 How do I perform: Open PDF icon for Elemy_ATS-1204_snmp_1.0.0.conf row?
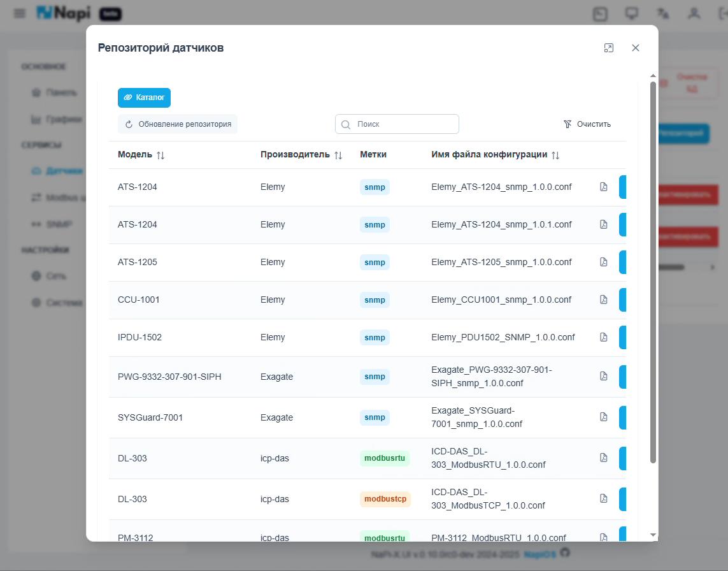[x=603, y=187]
